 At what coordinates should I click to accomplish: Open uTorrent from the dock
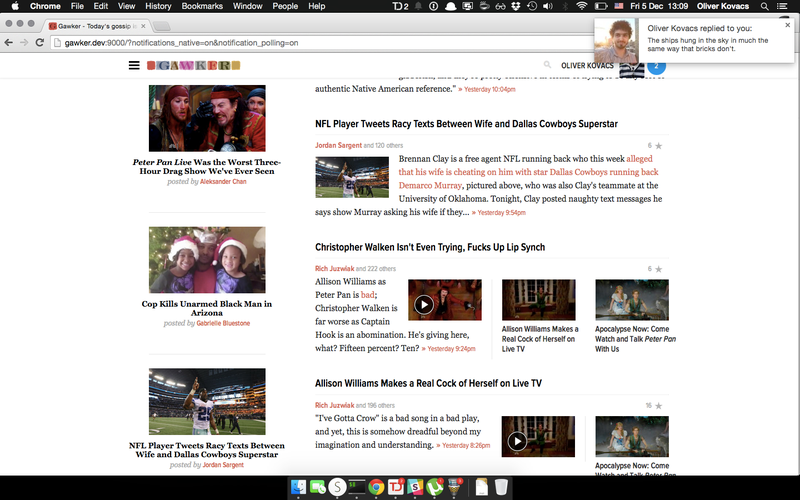435,487
